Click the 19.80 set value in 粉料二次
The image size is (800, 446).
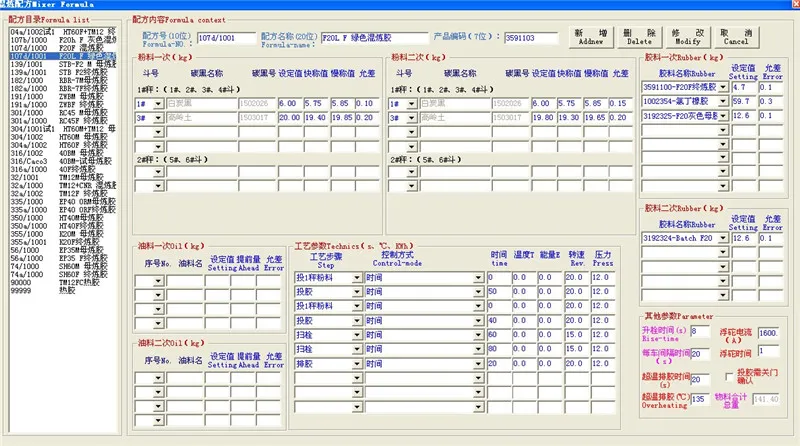tap(543, 118)
